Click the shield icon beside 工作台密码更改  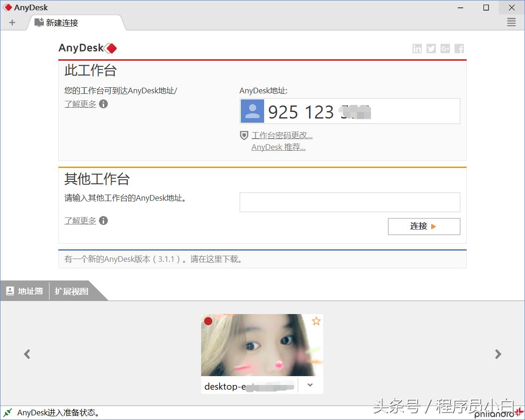click(x=244, y=135)
